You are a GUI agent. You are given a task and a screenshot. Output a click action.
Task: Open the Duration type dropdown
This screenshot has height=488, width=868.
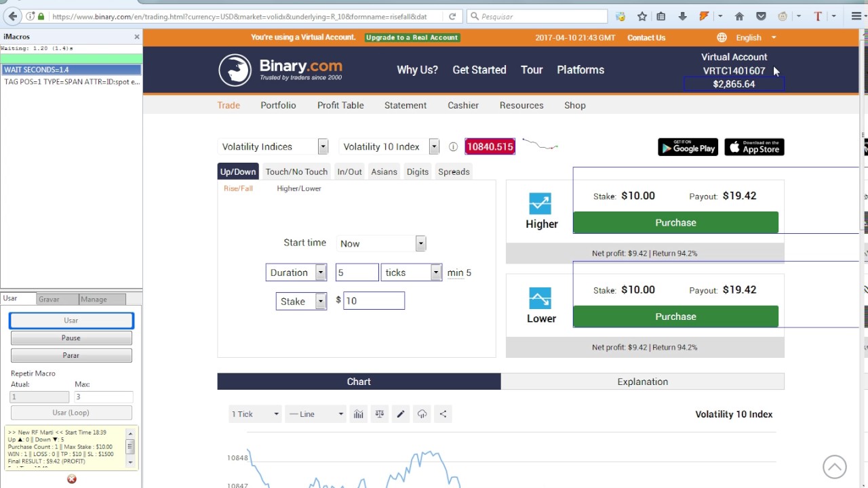(x=296, y=272)
